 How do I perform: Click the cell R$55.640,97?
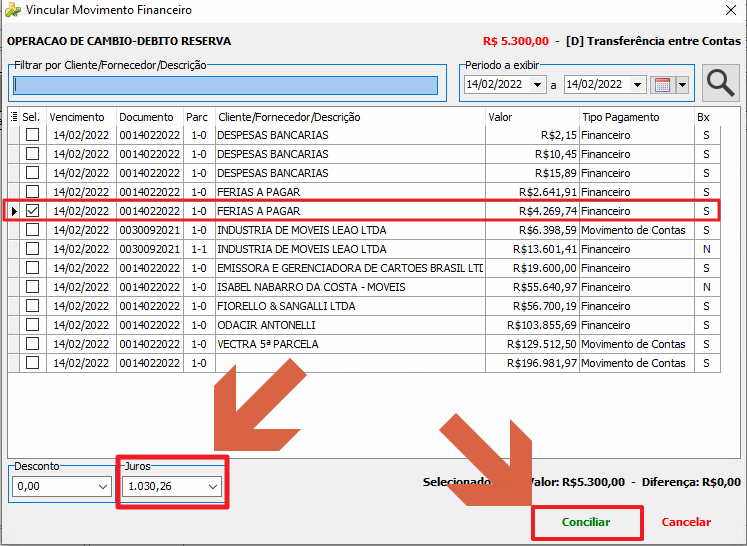[532, 287]
